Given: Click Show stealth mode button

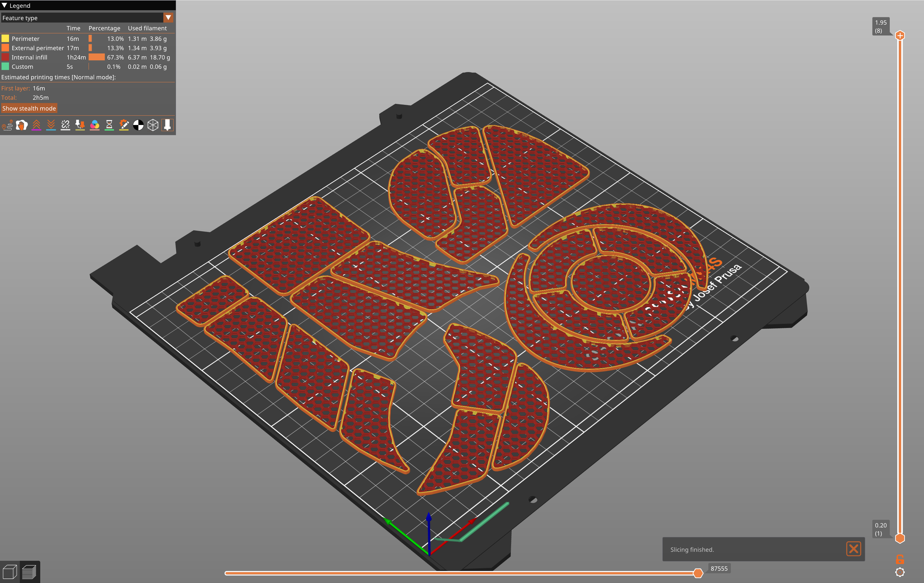Looking at the screenshot, I should point(29,108).
